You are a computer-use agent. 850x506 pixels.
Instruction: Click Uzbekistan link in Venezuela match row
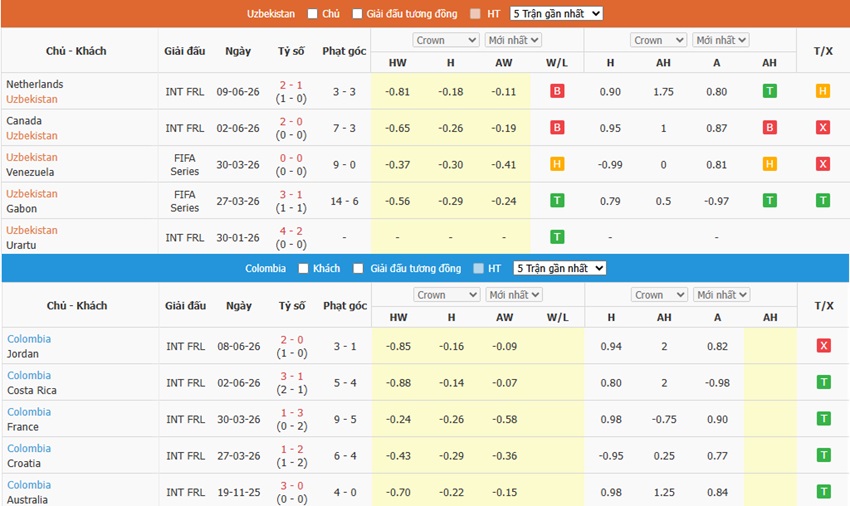tap(31, 157)
